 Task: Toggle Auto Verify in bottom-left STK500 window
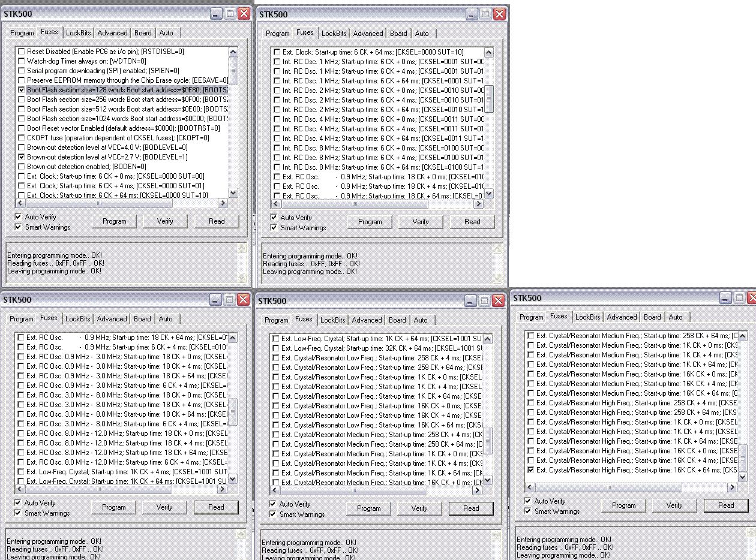(x=18, y=503)
